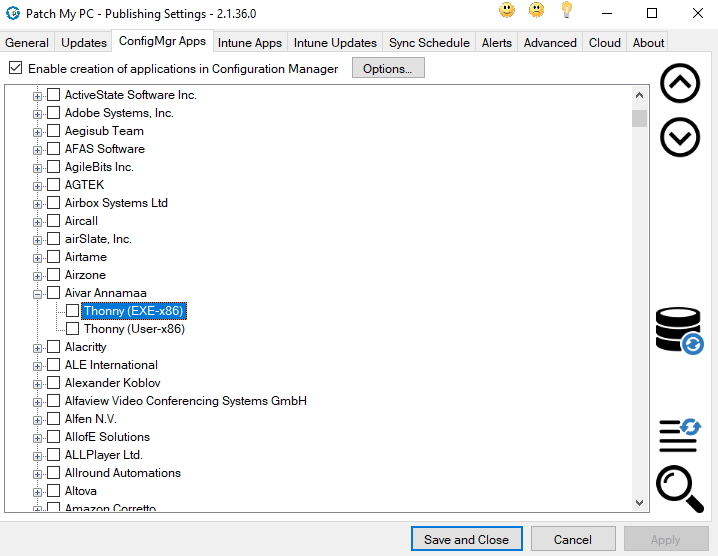Expand the Adobe Systems, Inc. node

click(x=38, y=113)
